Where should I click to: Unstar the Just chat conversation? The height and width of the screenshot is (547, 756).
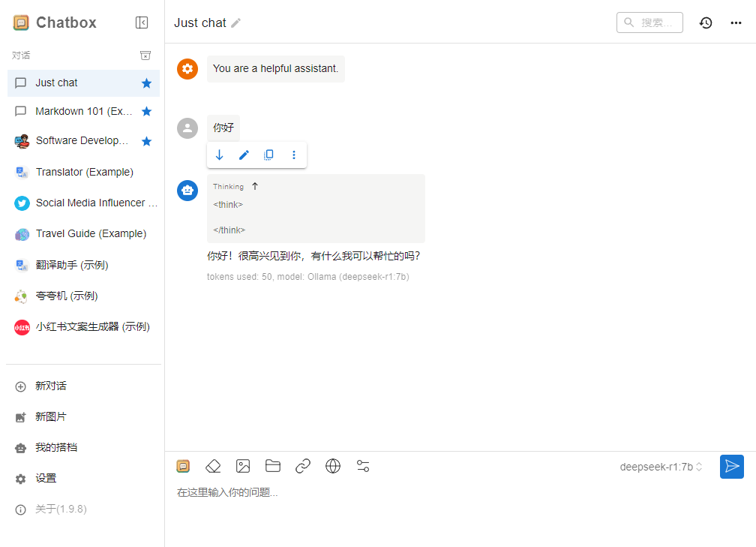click(147, 83)
